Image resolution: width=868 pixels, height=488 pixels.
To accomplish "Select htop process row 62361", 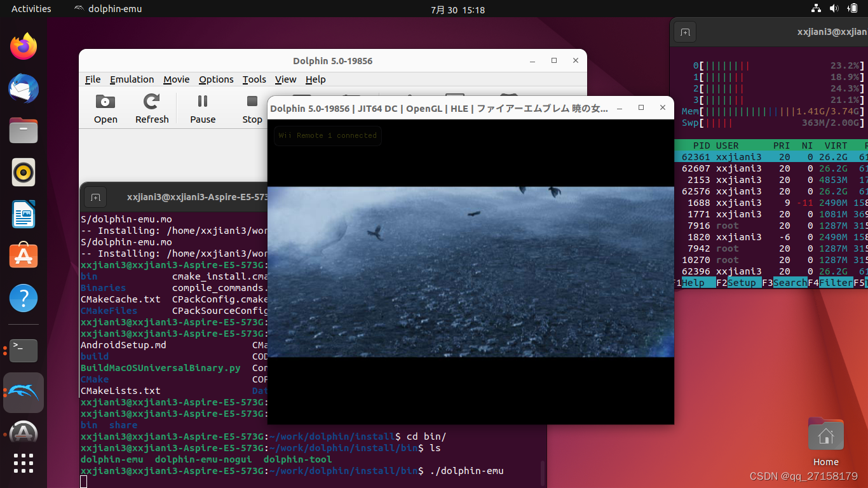I will pos(770,157).
